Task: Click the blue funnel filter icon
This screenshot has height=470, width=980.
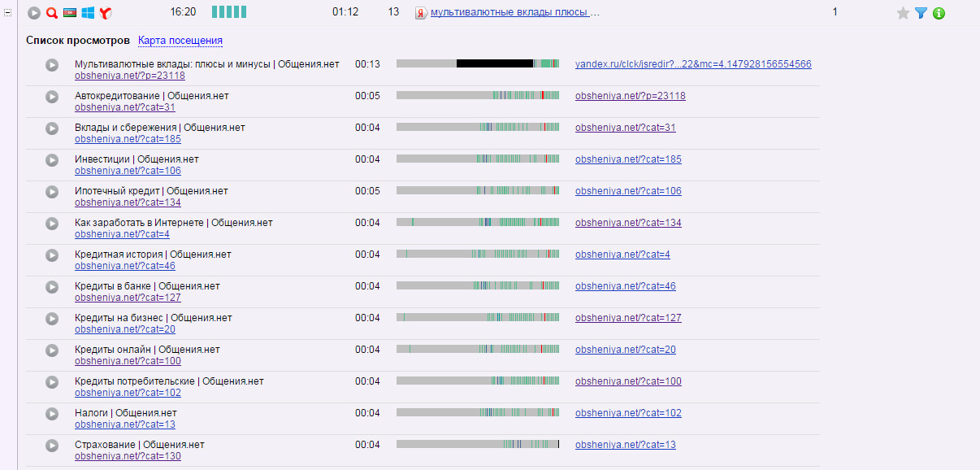Action: (x=921, y=13)
